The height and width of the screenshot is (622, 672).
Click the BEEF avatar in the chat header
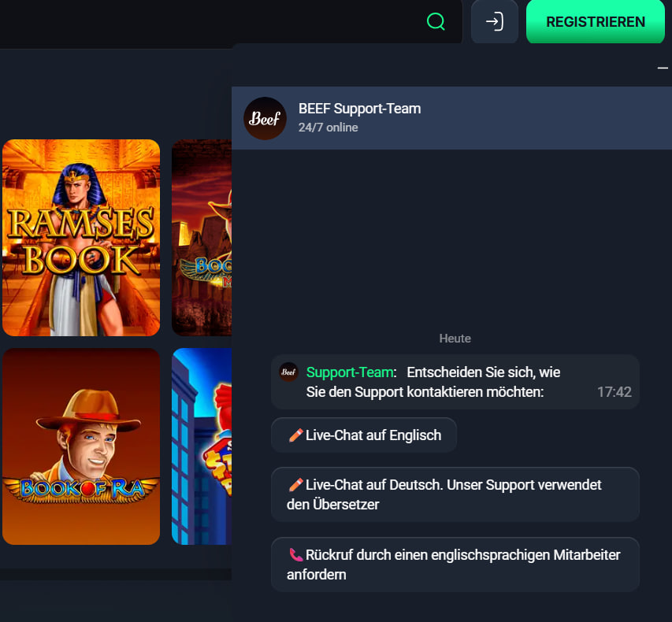pyautogui.click(x=265, y=118)
